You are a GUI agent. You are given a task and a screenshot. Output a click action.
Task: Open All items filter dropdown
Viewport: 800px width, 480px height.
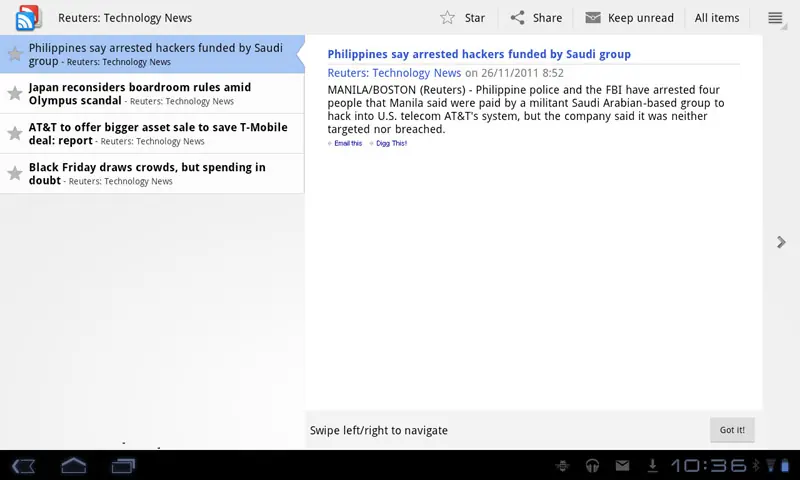click(717, 18)
